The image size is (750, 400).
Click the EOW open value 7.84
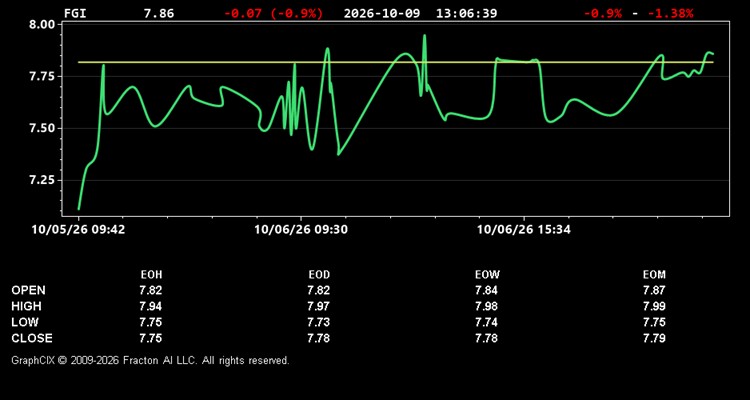click(486, 290)
